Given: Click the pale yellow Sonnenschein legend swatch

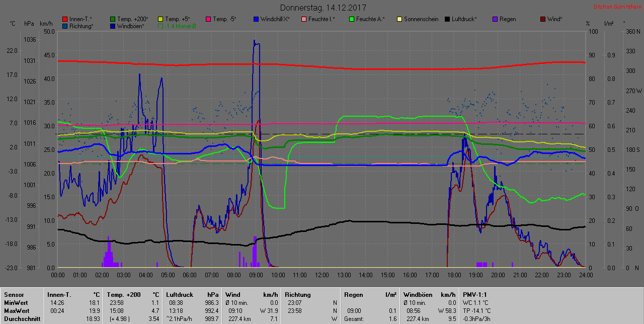Looking at the screenshot, I should click(x=399, y=19).
